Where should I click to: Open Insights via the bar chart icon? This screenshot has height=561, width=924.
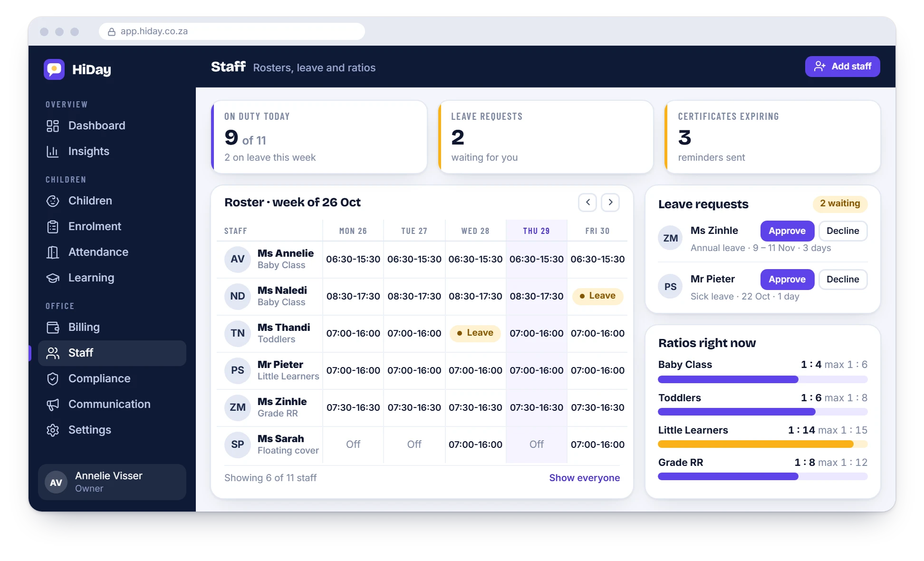point(53,152)
